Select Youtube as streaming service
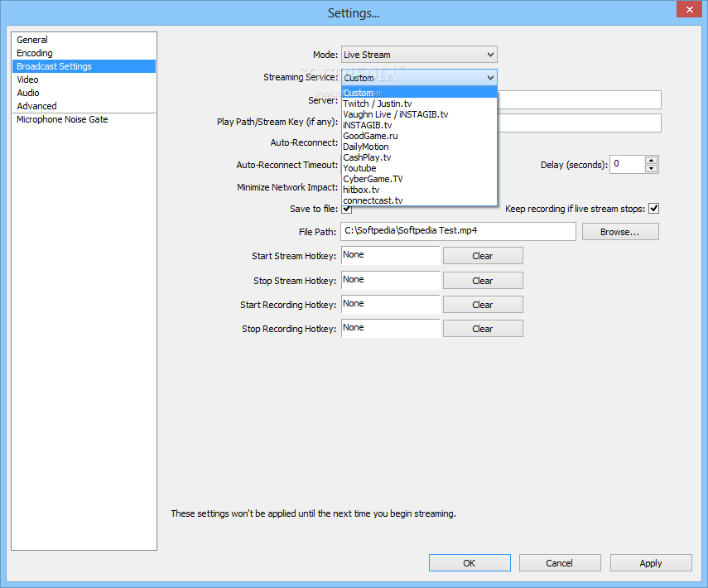 419,168
